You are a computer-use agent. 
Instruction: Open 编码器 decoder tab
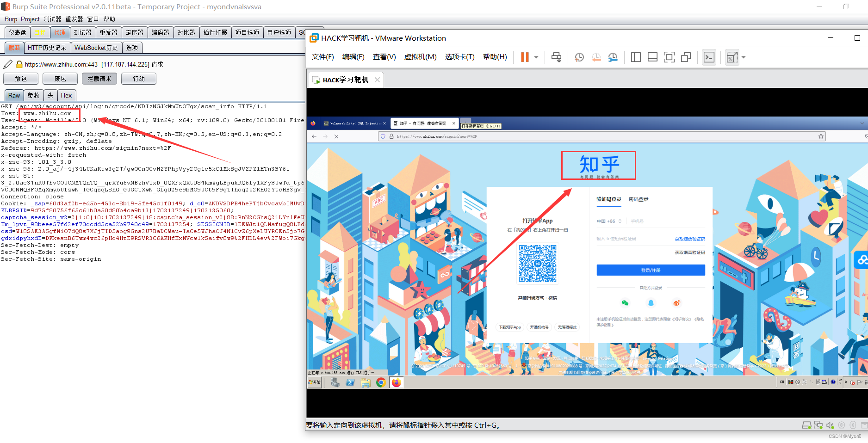(160, 32)
